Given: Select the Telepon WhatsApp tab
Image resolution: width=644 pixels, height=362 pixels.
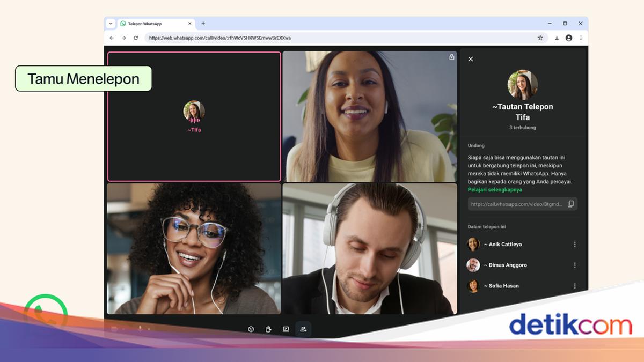Looking at the screenshot, I should [x=156, y=24].
